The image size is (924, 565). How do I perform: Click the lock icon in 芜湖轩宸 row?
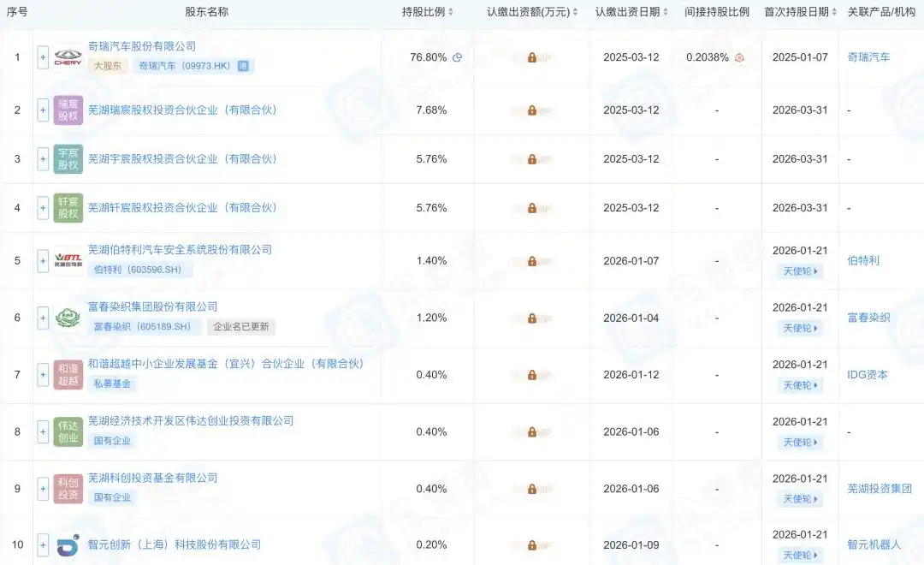click(x=531, y=208)
